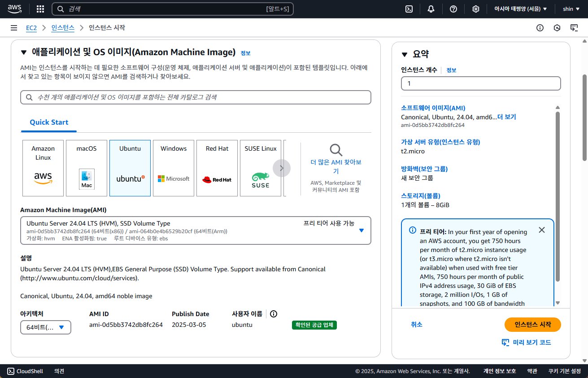Select the Amazon Linux AMI tile
Screen dimensions: 588x378
pos(43,168)
